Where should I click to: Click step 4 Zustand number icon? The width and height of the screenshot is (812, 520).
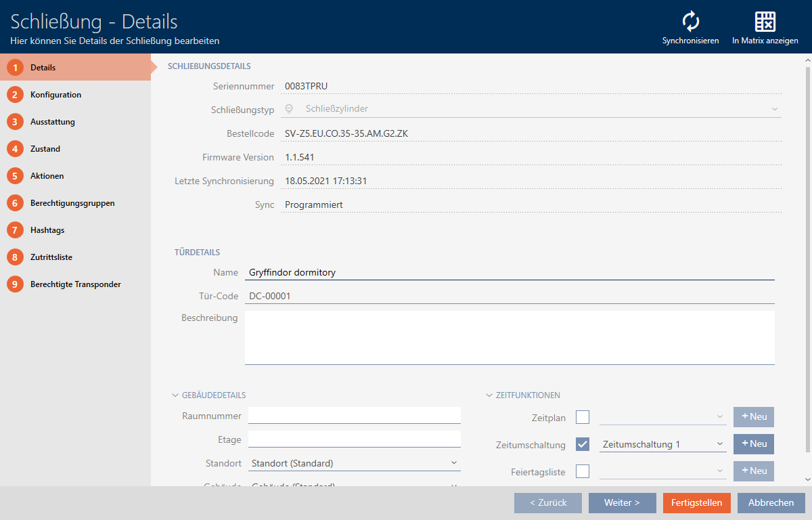[x=15, y=149]
